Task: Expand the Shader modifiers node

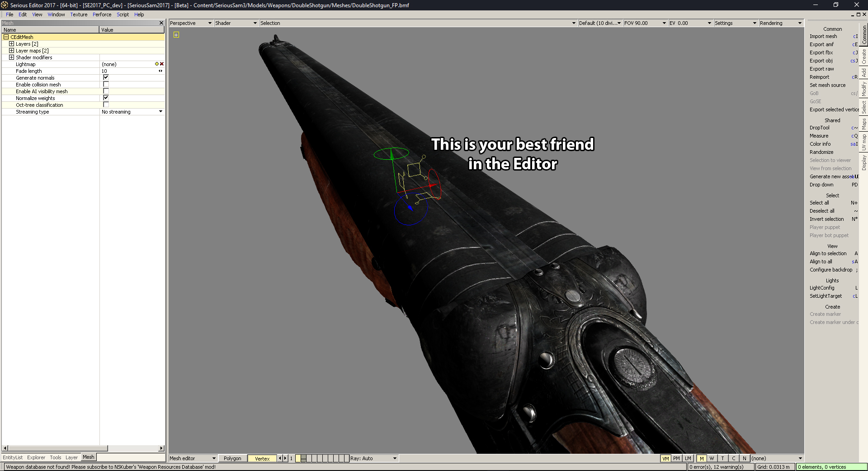Action: (x=12, y=57)
